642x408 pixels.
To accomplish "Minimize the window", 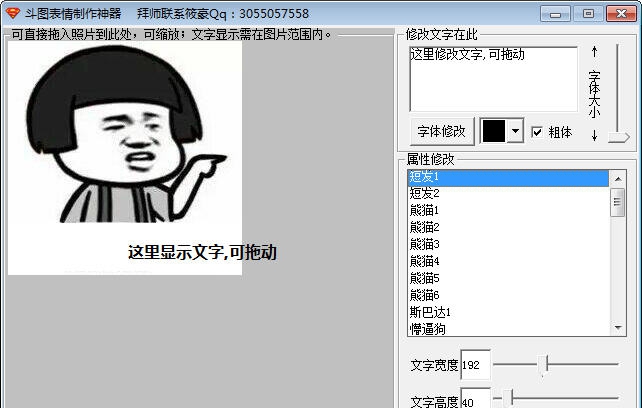I will [555, 14].
